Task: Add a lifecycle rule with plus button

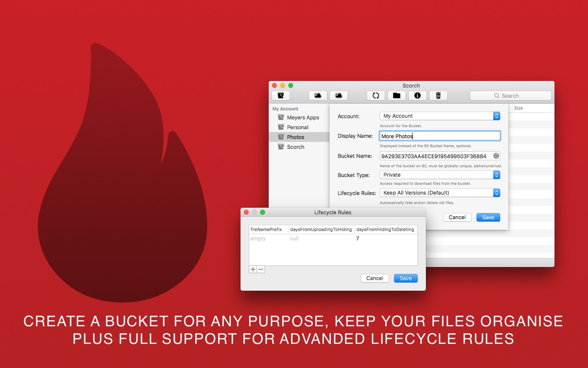Action: (253, 269)
